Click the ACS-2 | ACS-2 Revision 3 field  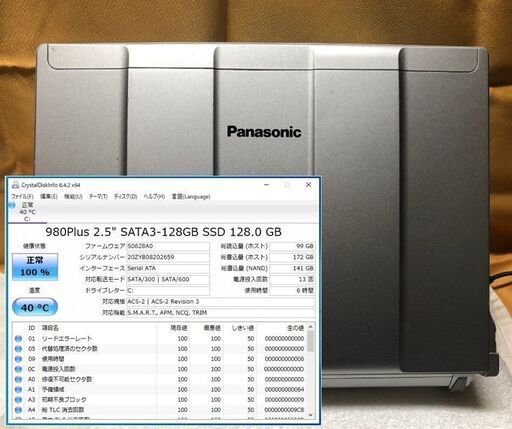pyautogui.click(x=221, y=301)
